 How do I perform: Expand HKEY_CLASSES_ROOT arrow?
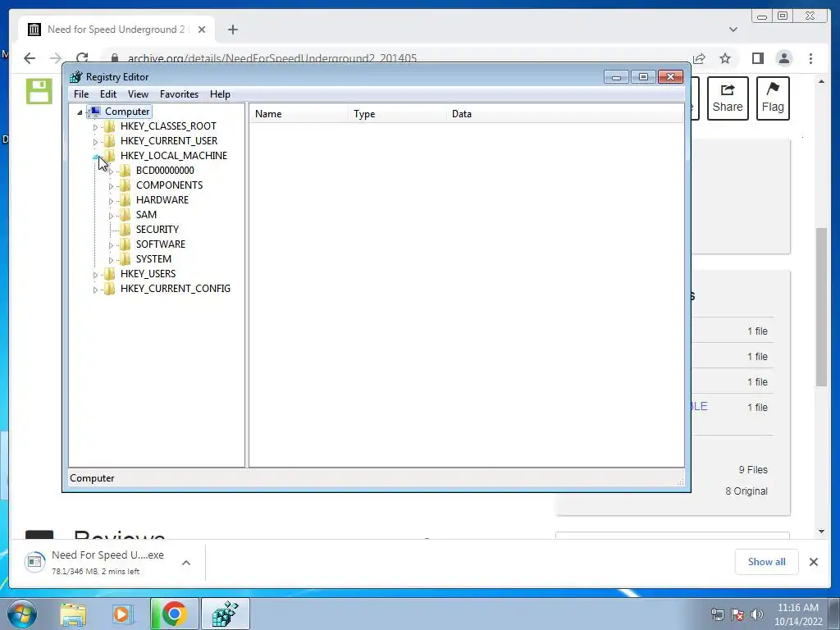click(x=95, y=127)
